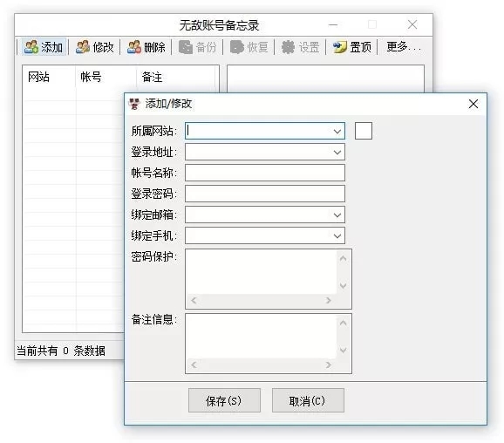Click the 绑定邮箱 combo box text area
Viewport: 504px width, 443px height.
point(258,215)
